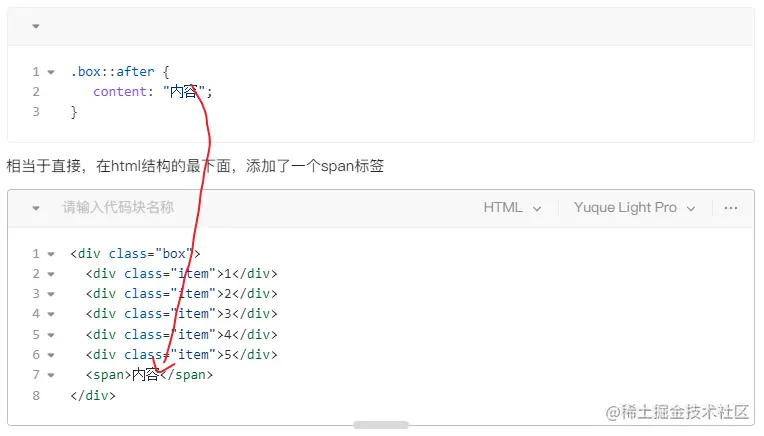
Task: Fold HTML line 7 span arrow
Action: pos(51,375)
